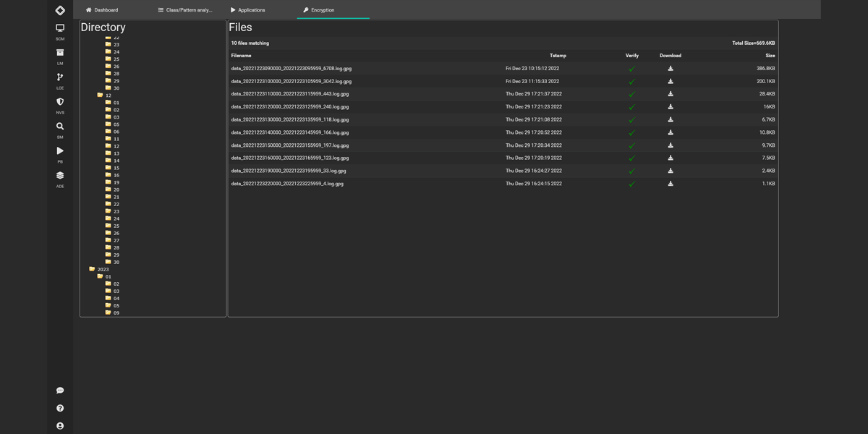Viewport: 868px width, 434px height.
Task: Open the chat feedback bubble
Action: tap(59, 390)
